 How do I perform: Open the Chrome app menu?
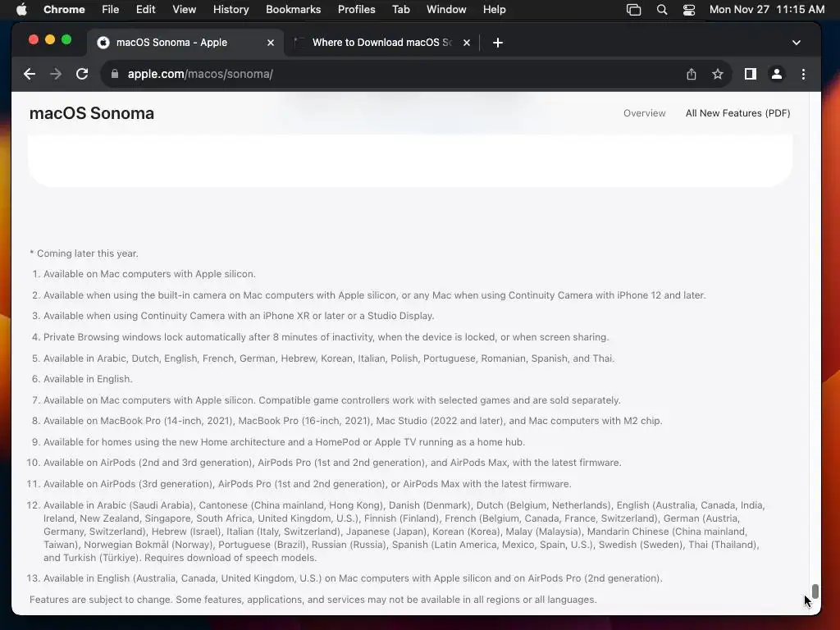[64, 9]
